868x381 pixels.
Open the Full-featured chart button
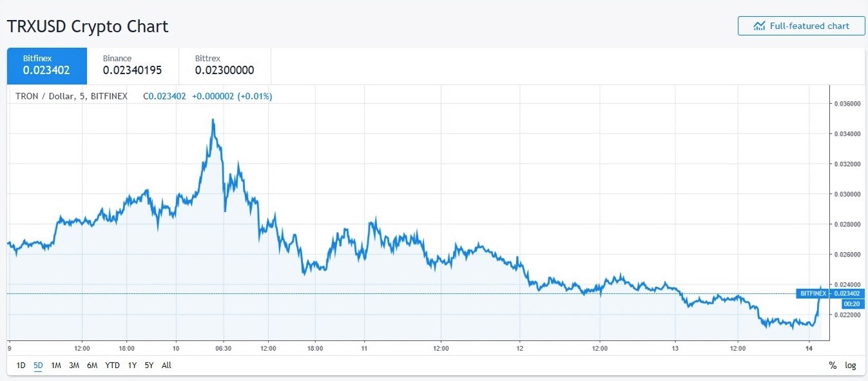[x=801, y=26]
